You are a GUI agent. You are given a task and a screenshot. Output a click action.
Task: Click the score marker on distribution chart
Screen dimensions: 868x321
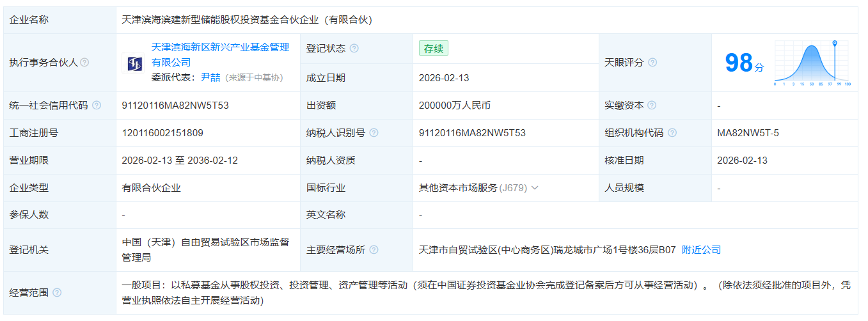835,43
